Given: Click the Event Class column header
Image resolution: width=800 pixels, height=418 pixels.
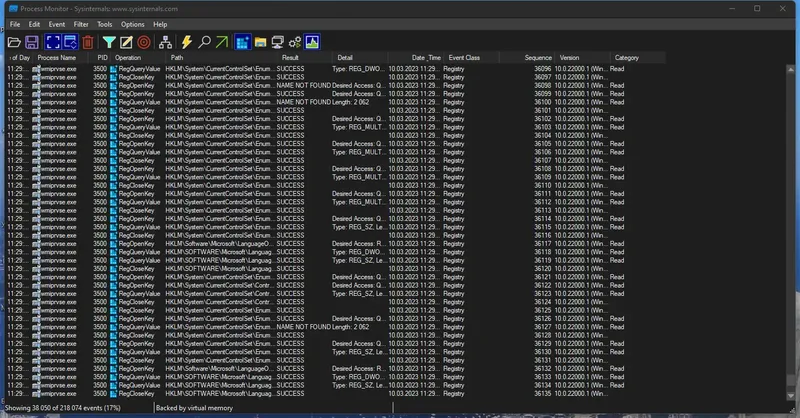Looking at the screenshot, I should (x=471, y=58).
